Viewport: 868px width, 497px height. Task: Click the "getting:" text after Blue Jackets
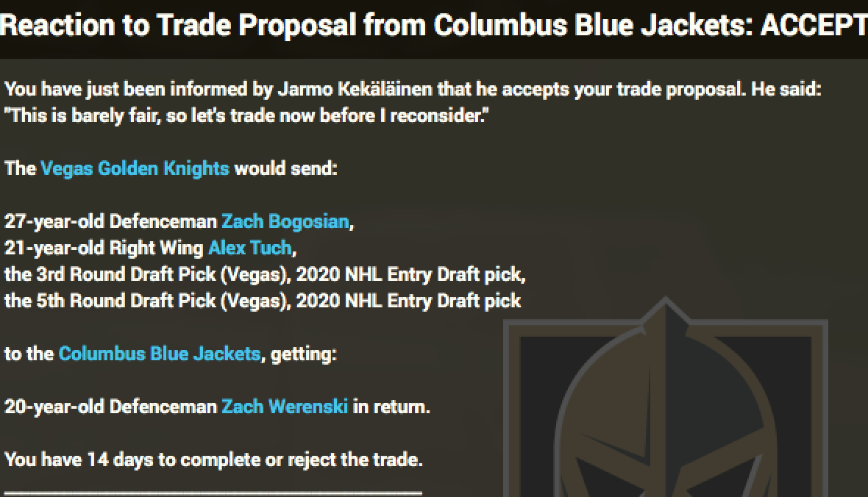[303, 354]
